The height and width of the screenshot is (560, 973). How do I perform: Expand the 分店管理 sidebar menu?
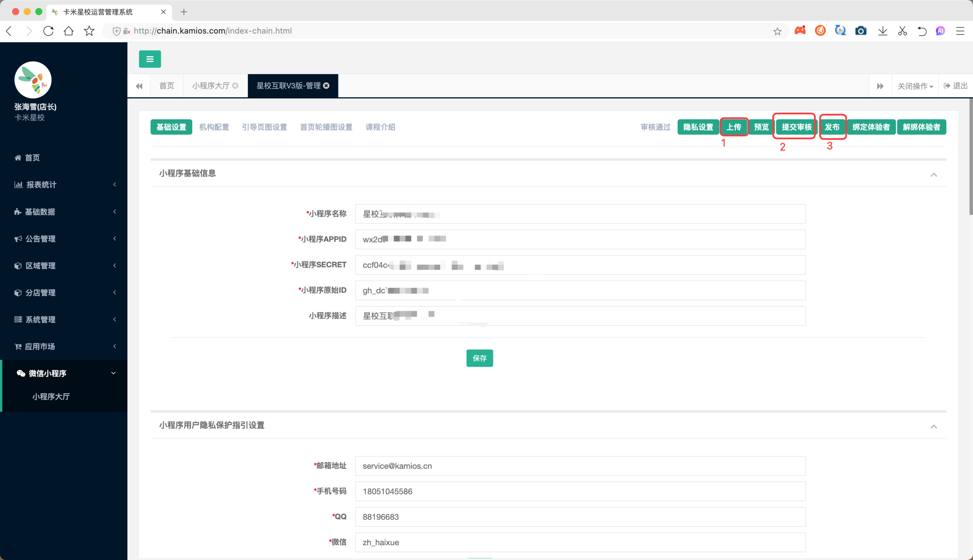[x=64, y=292]
